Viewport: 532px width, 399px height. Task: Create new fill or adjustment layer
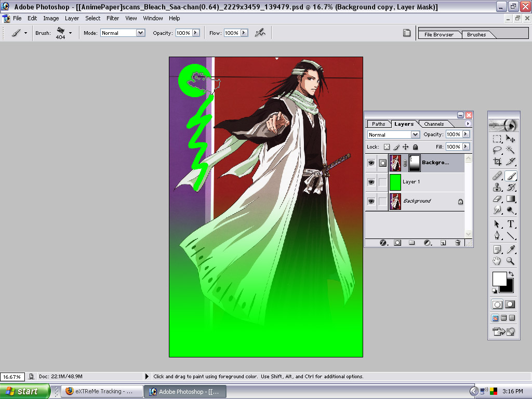tap(428, 243)
